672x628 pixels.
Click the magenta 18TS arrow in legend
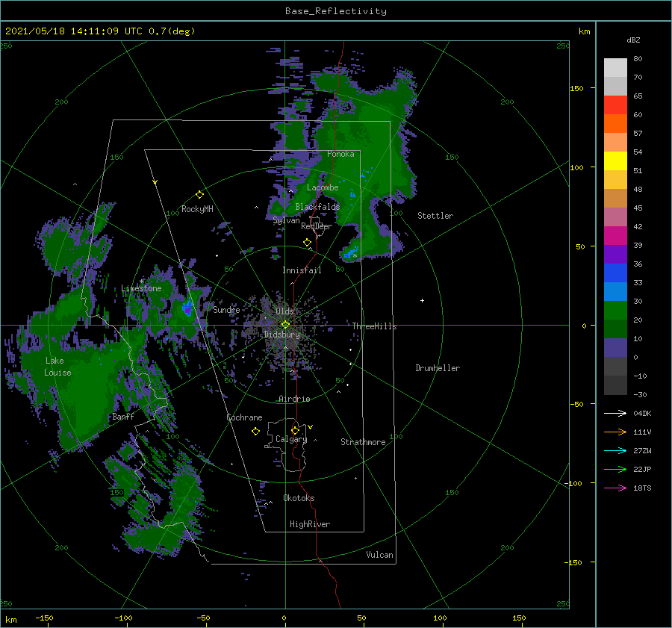(615, 488)
